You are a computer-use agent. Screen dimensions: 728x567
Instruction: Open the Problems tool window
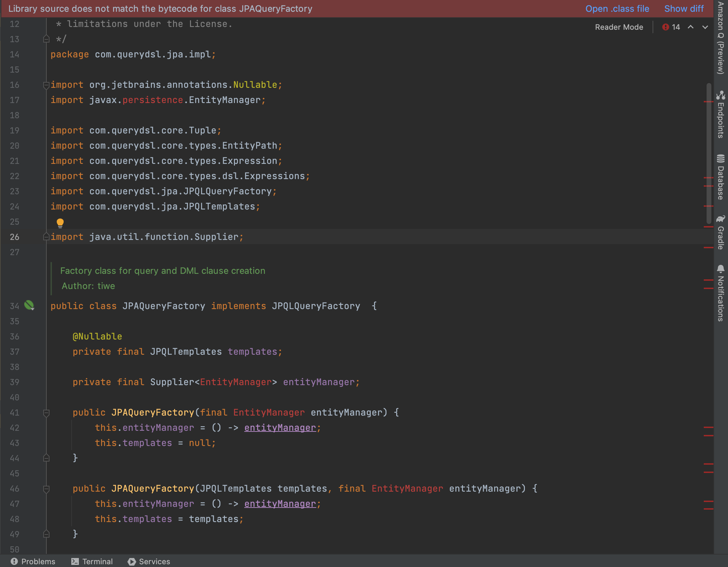[33, 561]
